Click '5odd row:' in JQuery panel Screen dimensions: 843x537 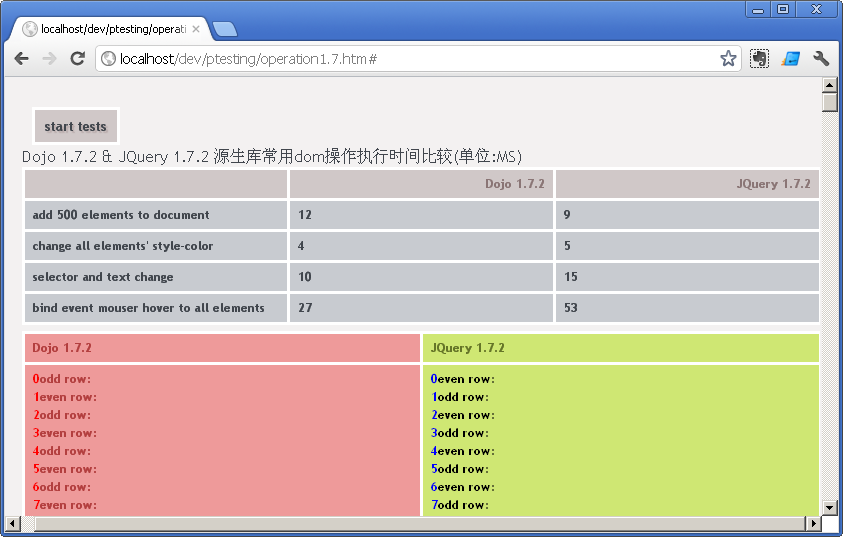coord(460,469)
